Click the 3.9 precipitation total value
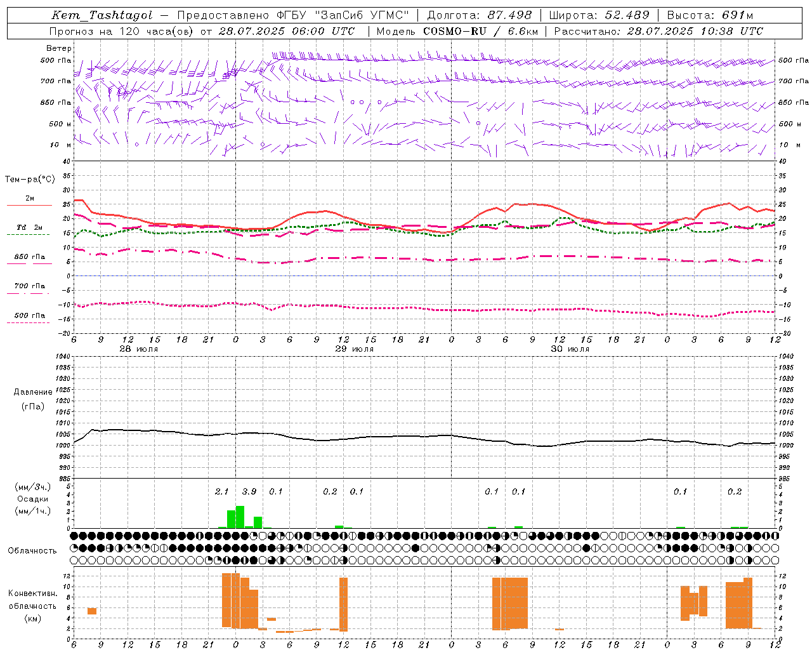 click(x=249, y=492)
